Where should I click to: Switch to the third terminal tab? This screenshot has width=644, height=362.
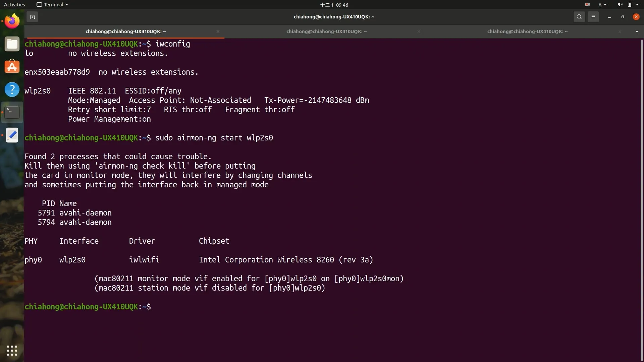click(x=527, y=32)
